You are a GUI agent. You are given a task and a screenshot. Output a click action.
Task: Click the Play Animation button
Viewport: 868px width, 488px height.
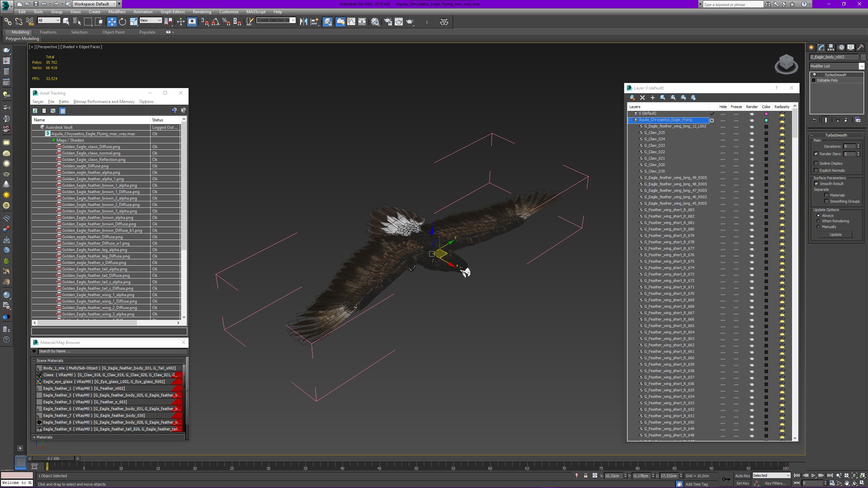pos(813,475)
